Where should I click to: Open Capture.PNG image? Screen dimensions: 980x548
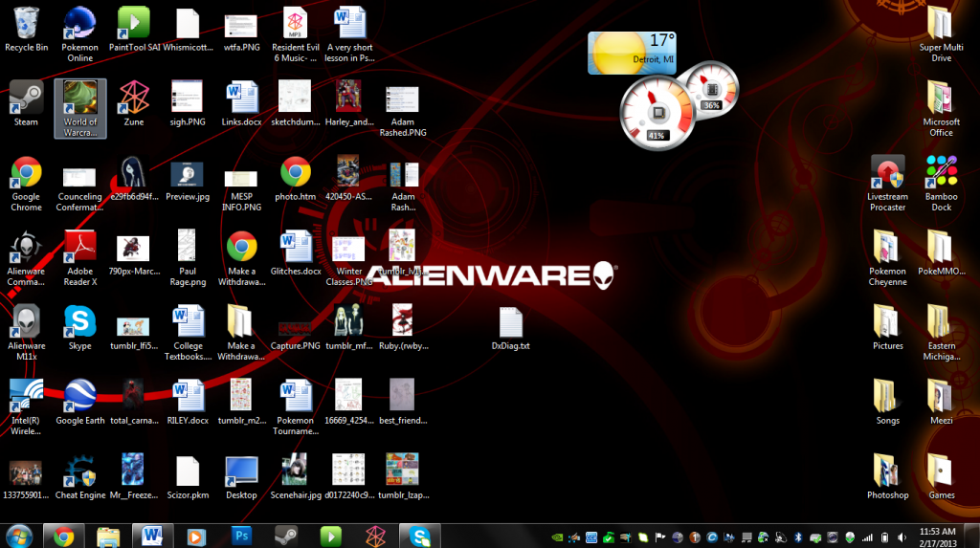pyautogui.click(x=296, y=335)
